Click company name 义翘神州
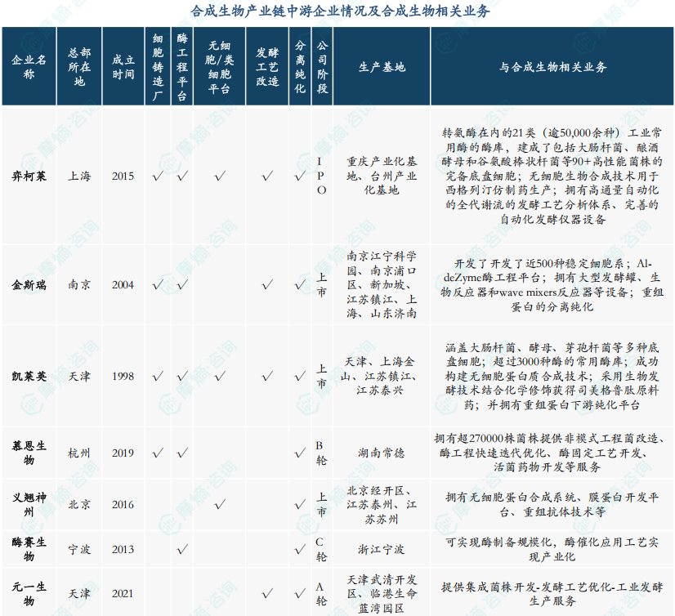Screen dimensions: 675x616 click(29, 504)
